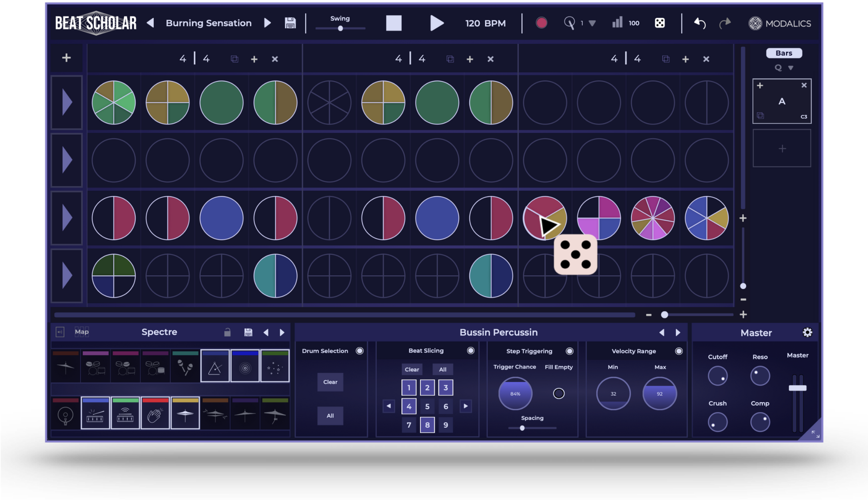
Task: Switch to the Bars tab
Action: (784, 53)
